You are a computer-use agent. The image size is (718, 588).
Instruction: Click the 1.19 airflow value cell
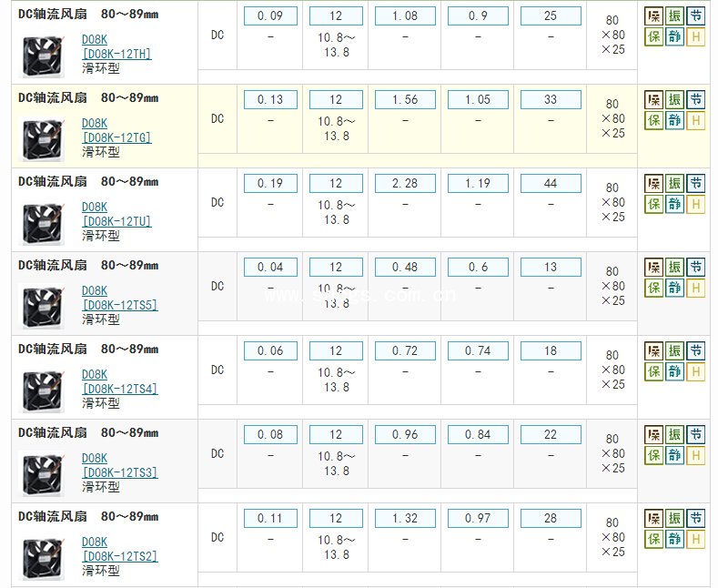click(478, 184)
